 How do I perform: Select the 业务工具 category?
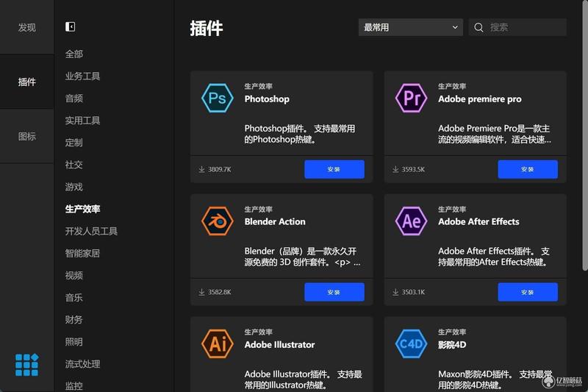click(82, 76)
